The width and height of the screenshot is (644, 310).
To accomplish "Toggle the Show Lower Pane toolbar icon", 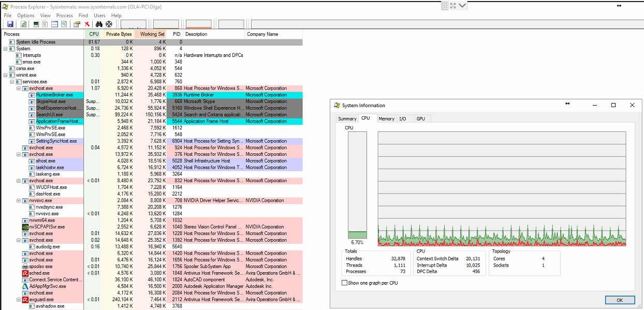I will click(x=54, y=24).
